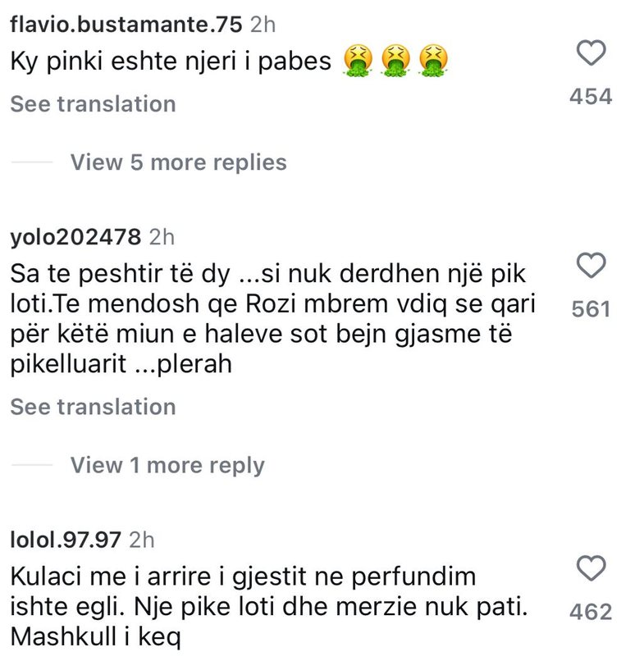See translation of yolo202478's comment
Image resolution: width=644 pixels, height=661 pixels.
(93, 407)
